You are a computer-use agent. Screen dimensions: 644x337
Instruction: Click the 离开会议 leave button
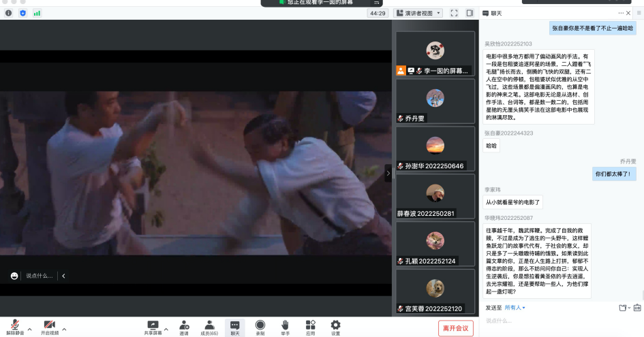[456, 328]
